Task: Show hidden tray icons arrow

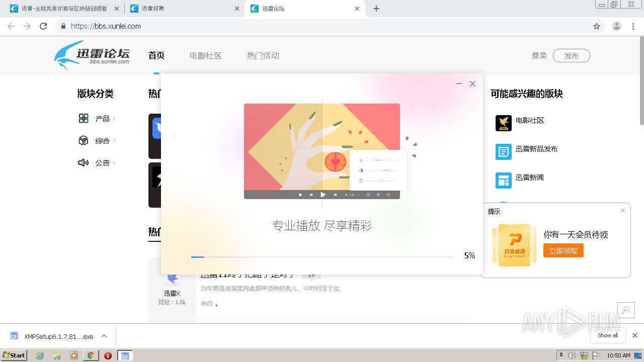Action: coord(561,355)
